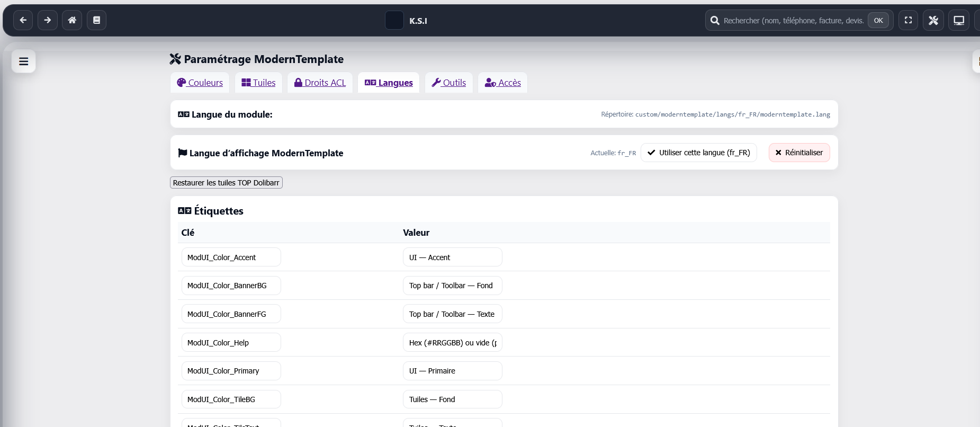Click the 'Étiquettes' section heading

211,211
